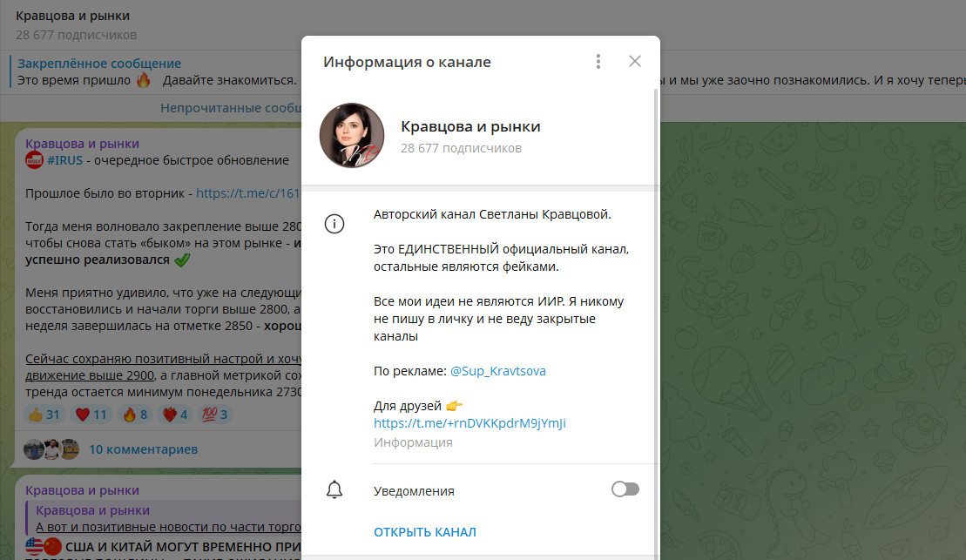Click sender name Кравцова и рынки on second post
966x560 pixels.
pyautogui.click(x=82, y=490)
